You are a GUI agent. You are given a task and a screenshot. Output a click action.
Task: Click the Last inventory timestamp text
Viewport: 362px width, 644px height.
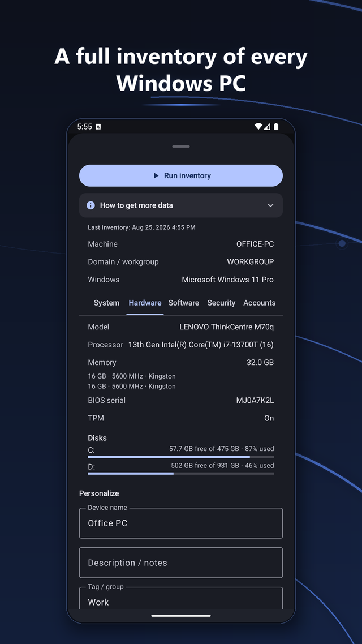click(141, 227)
